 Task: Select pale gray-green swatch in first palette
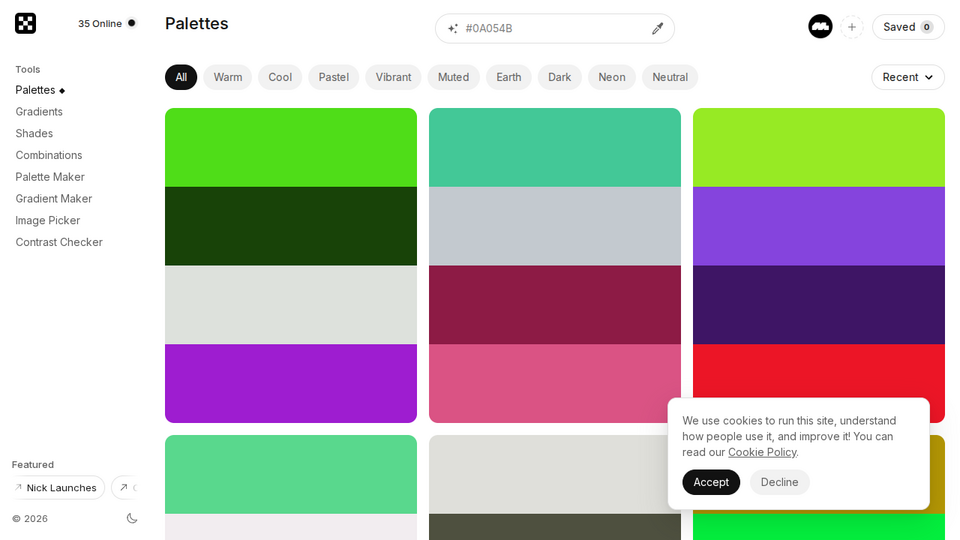point(291,305)
